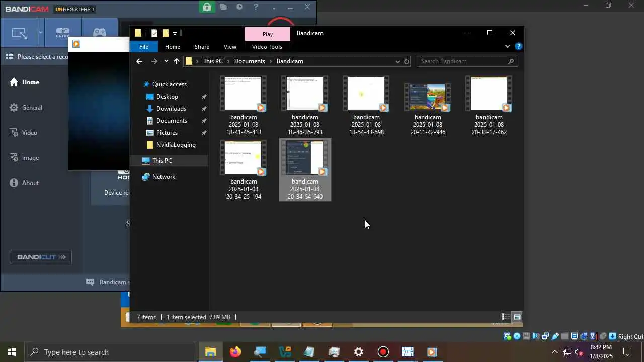This screenshot has height=362, width=644.
Task: Open Pictures in navigation pane
Action: point(162,133)
